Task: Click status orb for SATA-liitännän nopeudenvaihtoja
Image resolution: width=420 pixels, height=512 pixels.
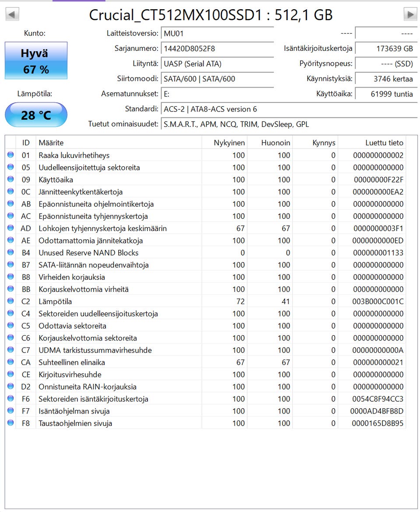Action: 10,264
